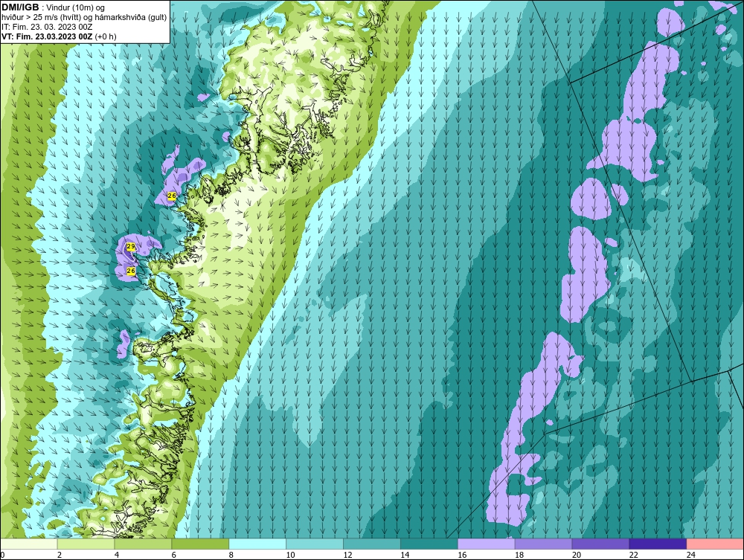The height and width of the screenshot is (560, 744).
Task: Click the aqua 10–12 m/s legend swatch
Action: 315,544
